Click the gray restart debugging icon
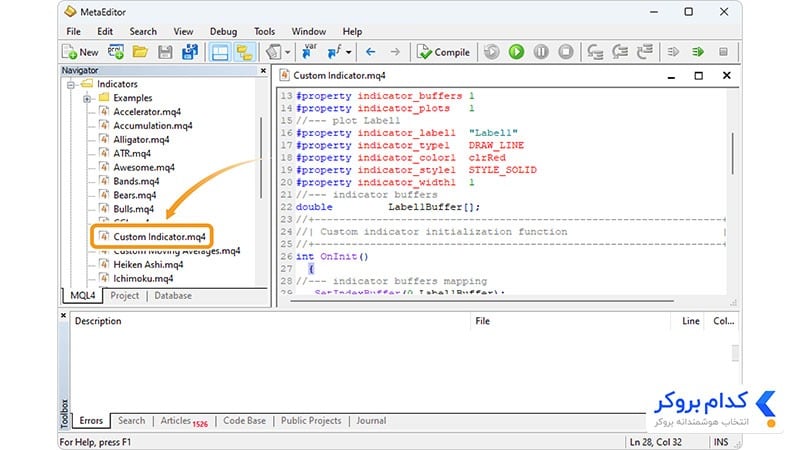The width and height of the screenshot is (800, 450). tap(492, 52)
